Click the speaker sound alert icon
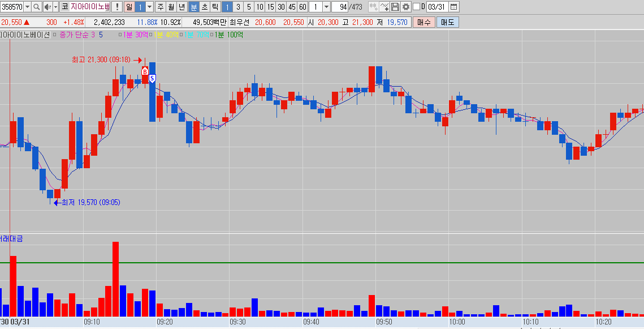The image size is (644, 329). point(47,7)
